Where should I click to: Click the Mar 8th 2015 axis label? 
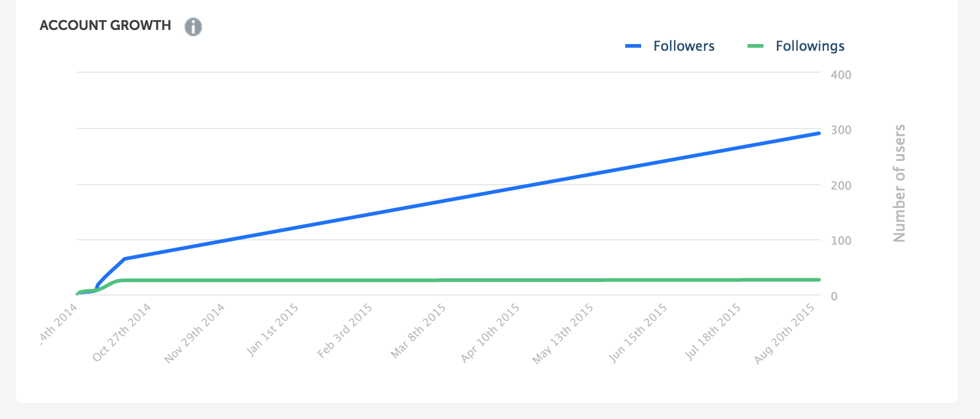click(x=418, y=332)
